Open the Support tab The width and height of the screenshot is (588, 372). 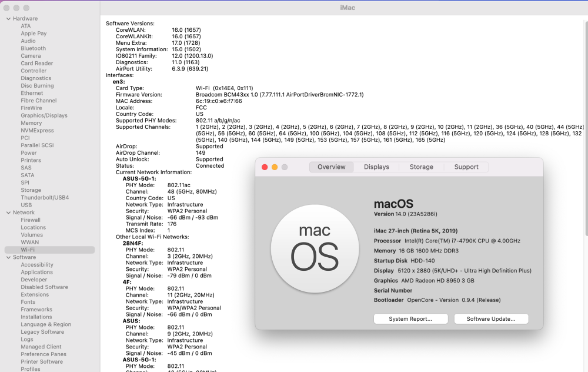(x=466, y=167)
